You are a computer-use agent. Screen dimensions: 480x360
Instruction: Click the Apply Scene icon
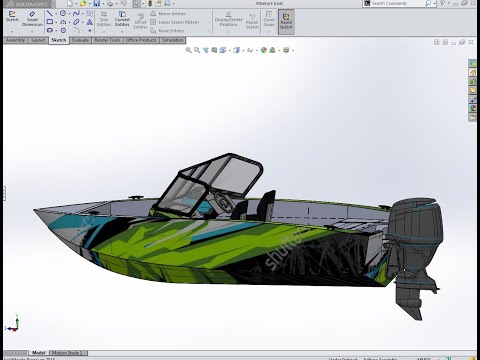[273, 50]
